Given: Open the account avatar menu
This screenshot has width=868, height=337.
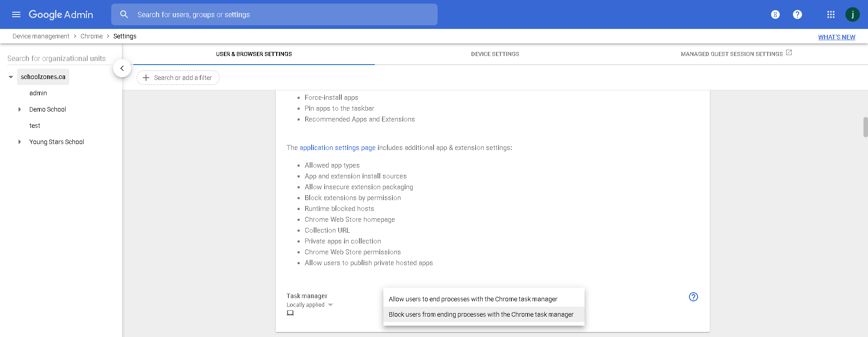Looking at the screenshot, I should tap(853, 14).
